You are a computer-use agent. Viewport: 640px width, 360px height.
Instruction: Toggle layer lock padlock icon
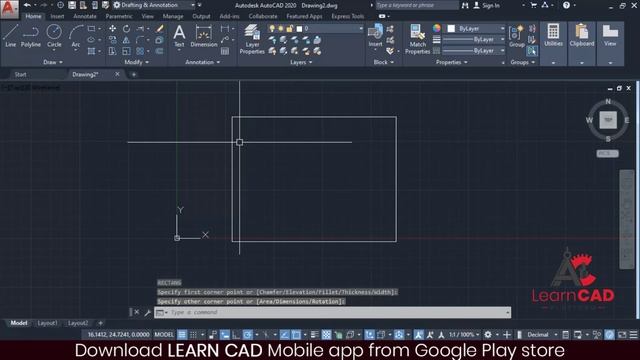pos(290,29)
